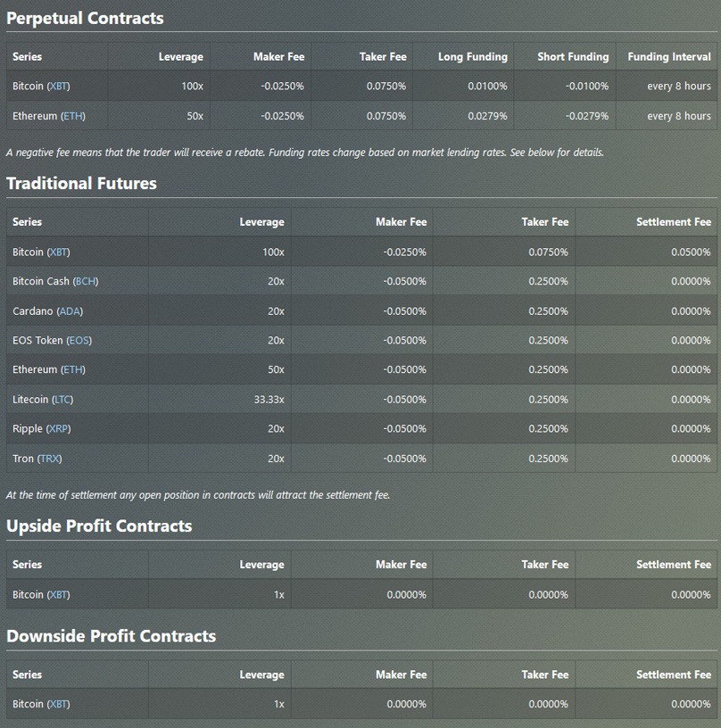Image resolution: width=721 pixels, height=728 pixels.
Task: Click the Short Funding column header
Action: 573,57
